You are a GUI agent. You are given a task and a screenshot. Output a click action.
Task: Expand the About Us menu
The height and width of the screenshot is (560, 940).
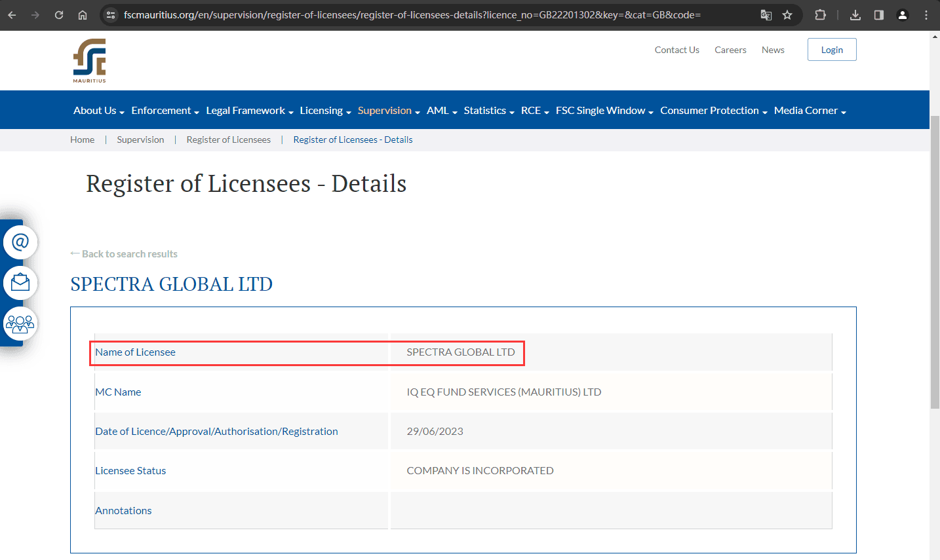tap(98, 111)
